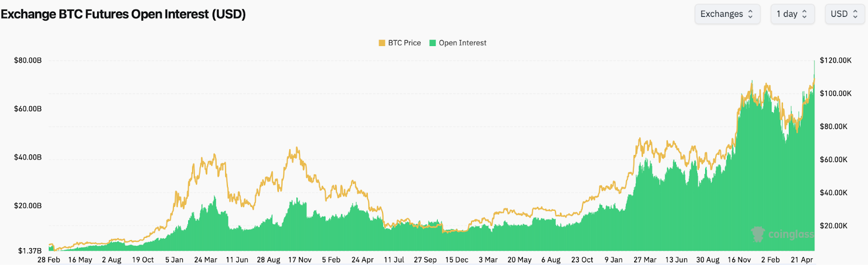Click the coinglass watermark logo icon

(x=758, y=234)
